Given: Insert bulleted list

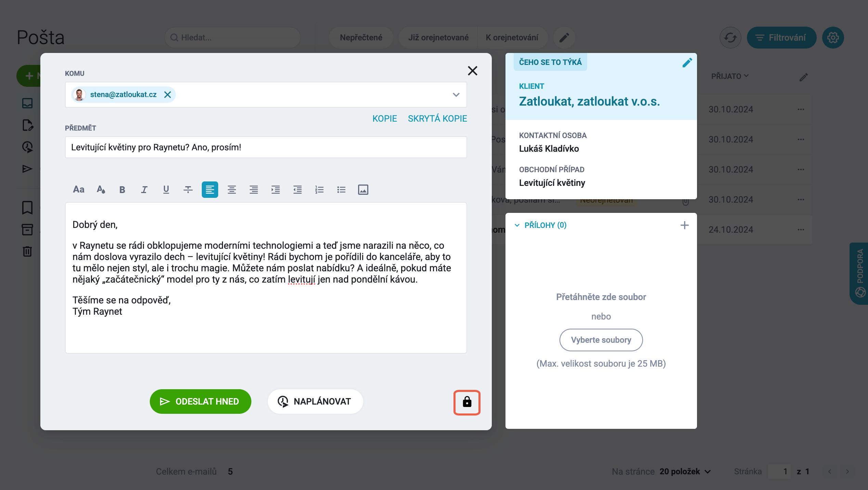Looking at the screenshot, I should (x=341, y=189).
